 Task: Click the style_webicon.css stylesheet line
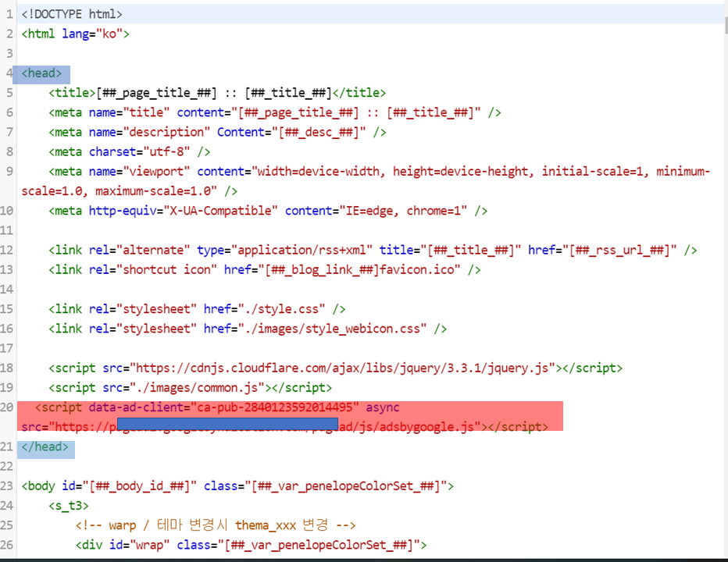(248, 329)
